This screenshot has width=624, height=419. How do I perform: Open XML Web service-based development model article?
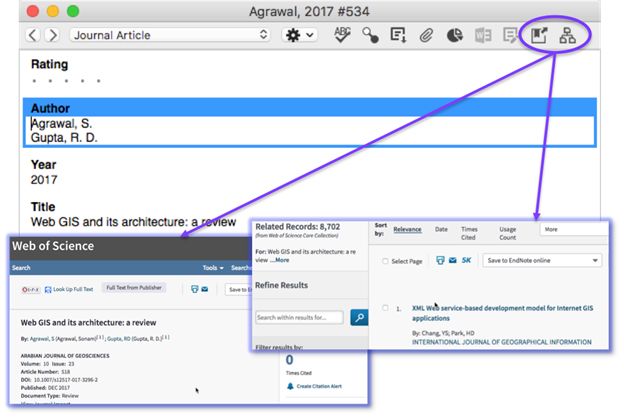[502, 313]
